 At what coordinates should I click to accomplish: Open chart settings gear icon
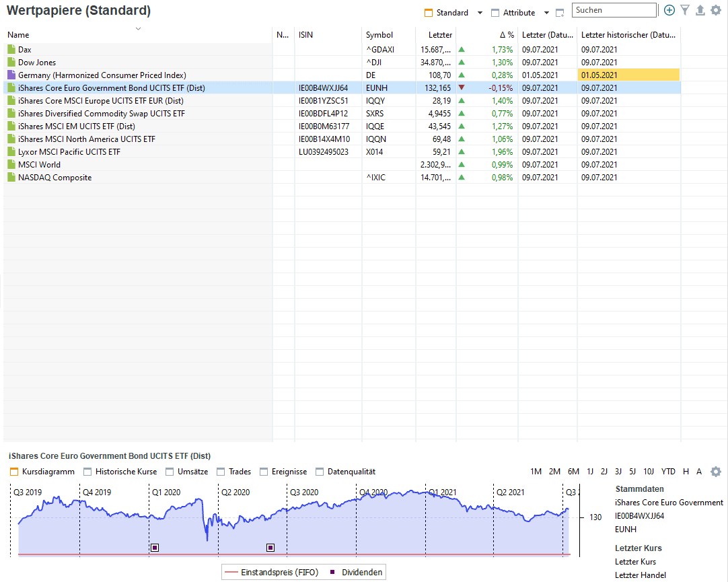(716, 472)
